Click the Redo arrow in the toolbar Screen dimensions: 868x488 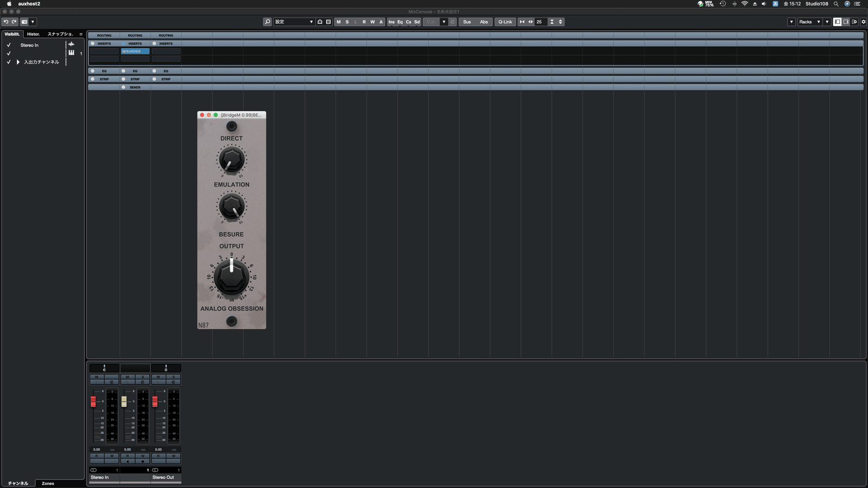14,22
